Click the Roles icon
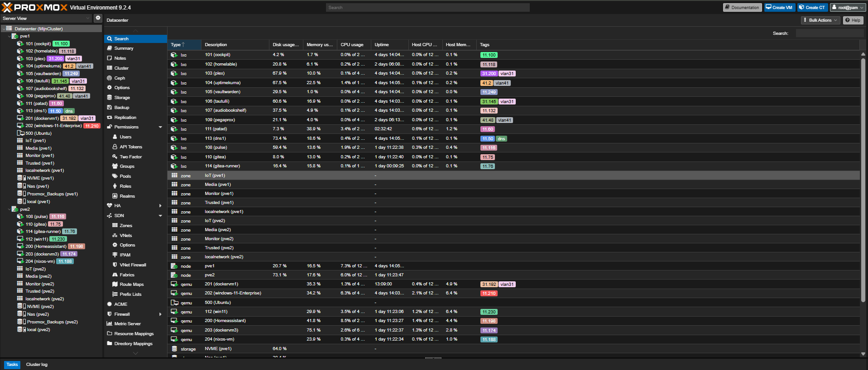 tap(115, 186)
